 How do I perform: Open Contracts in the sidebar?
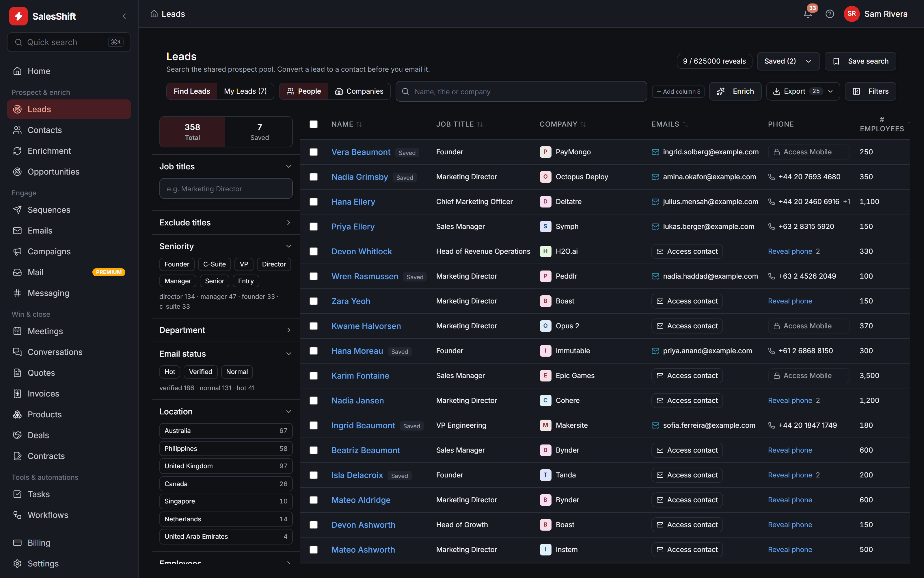(x=69, y=456)
